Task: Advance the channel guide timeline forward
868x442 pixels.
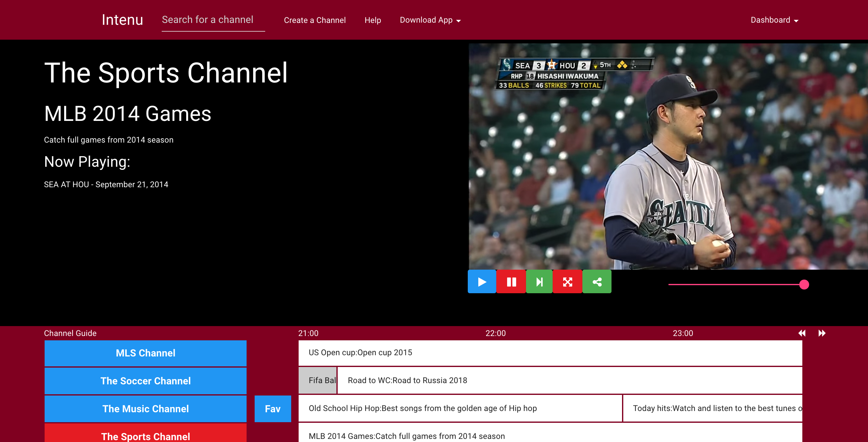Action: coord(822,333)
